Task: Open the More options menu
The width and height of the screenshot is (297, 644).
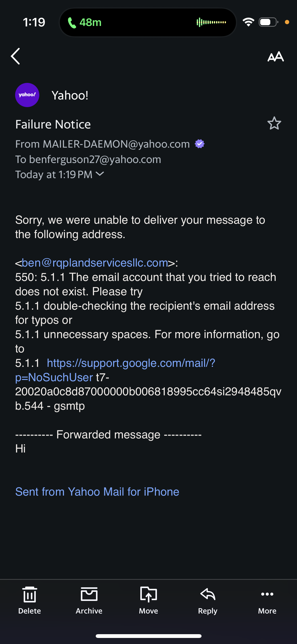Action: point(267,600)
